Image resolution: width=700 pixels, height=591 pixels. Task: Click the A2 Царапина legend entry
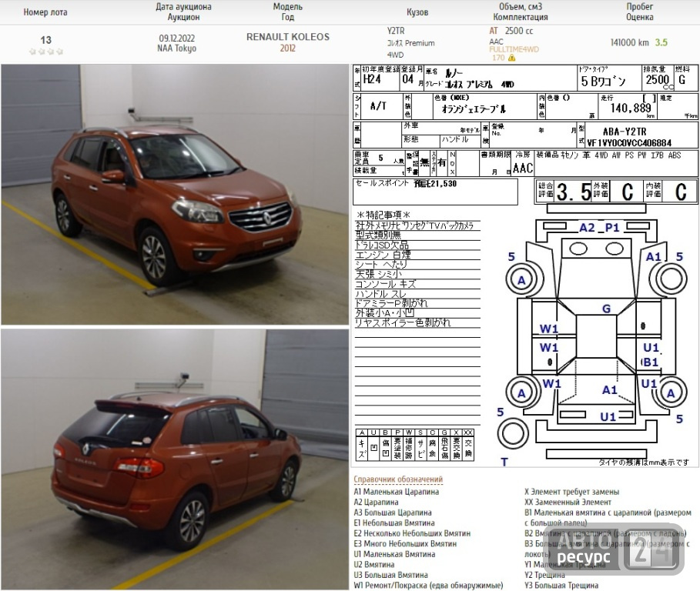[x=376, y=503]
